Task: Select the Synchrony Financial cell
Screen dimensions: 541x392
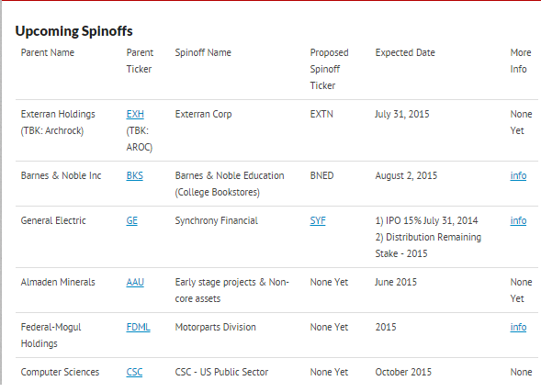Action: click(x=217, y=220)
